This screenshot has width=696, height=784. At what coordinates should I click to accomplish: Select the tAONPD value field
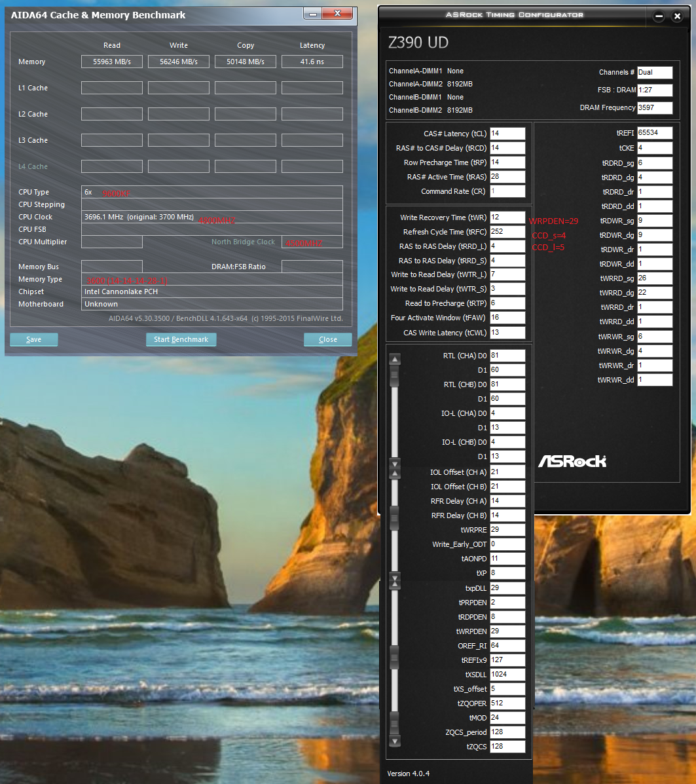[x=507, y=559]
